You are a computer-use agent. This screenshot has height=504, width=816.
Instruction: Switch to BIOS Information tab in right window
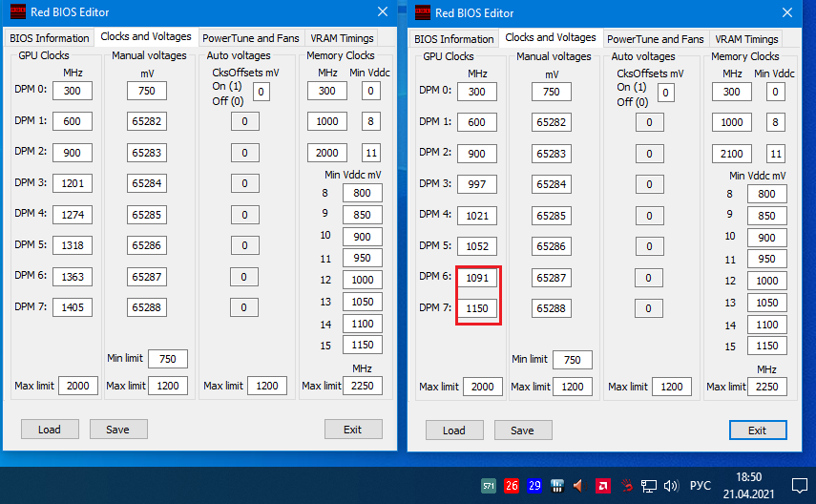click(x=454, y=39)
